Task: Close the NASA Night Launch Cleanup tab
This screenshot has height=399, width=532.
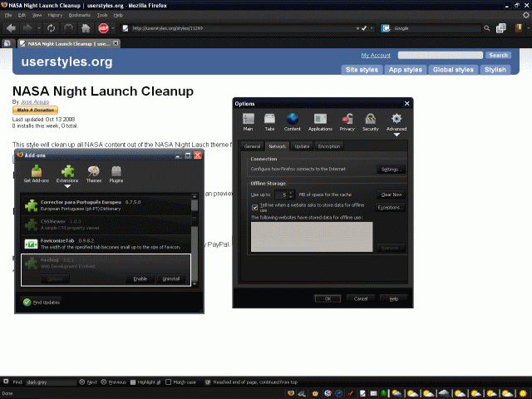Action: (116, 43)
